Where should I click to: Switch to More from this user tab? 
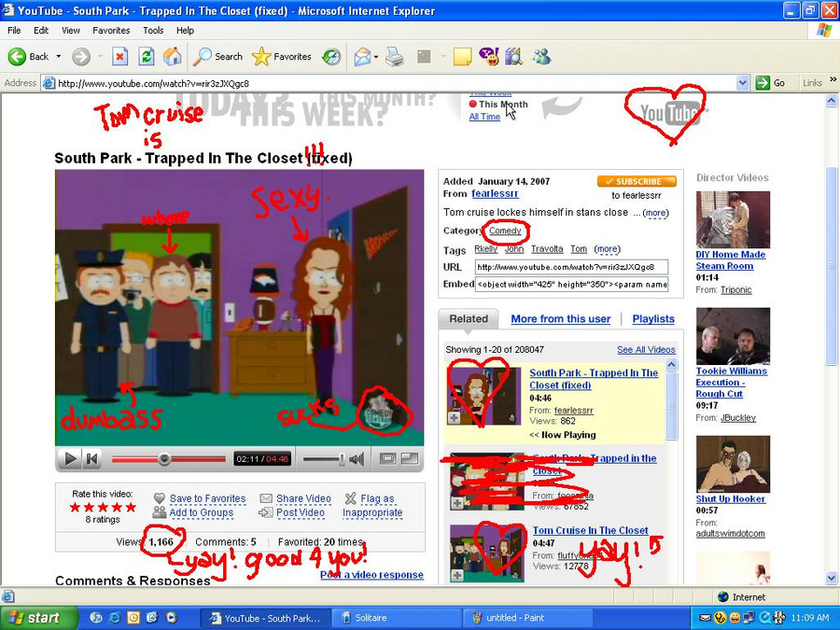[560, 319]
